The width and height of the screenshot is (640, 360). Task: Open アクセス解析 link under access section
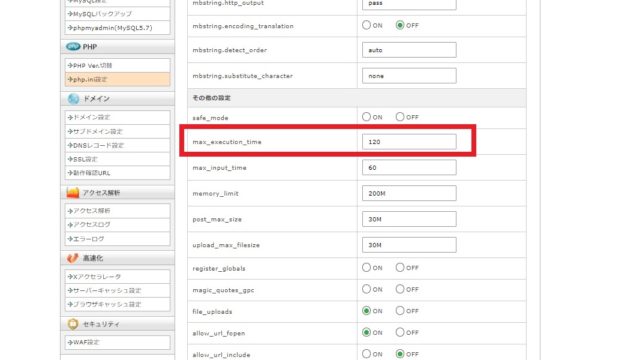coord(117,211)
